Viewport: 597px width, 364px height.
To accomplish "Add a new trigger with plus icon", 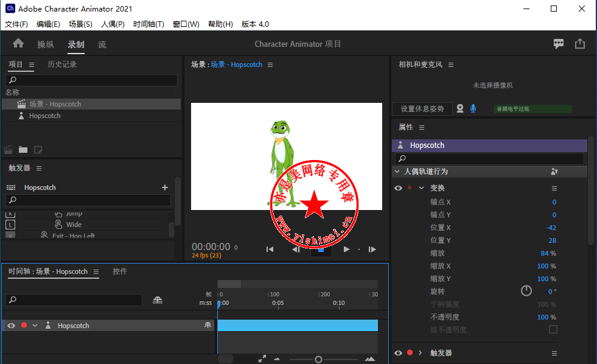I will point(165,187).
